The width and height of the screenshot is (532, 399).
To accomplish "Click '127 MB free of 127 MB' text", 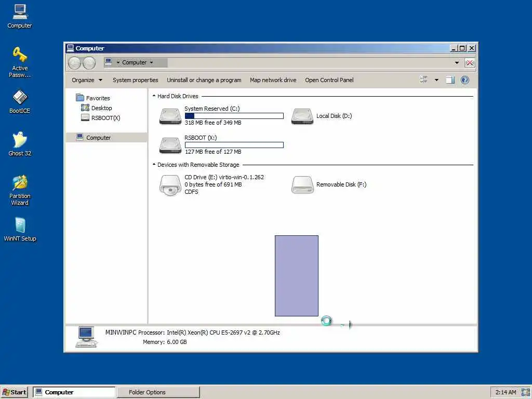I will 213,152.
